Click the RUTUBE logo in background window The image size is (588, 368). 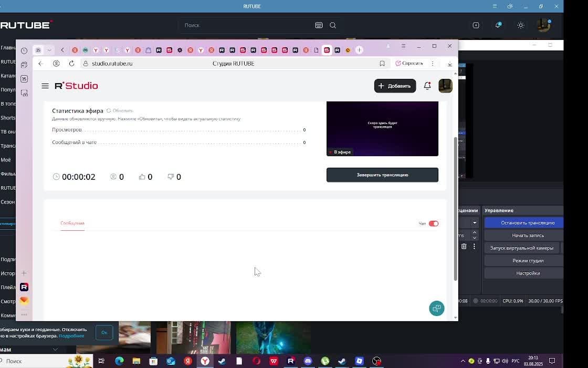click(x=26, y=25)
